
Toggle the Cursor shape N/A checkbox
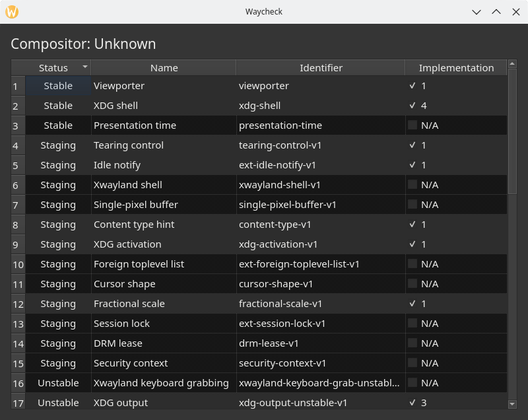click(x=412, y=284)
